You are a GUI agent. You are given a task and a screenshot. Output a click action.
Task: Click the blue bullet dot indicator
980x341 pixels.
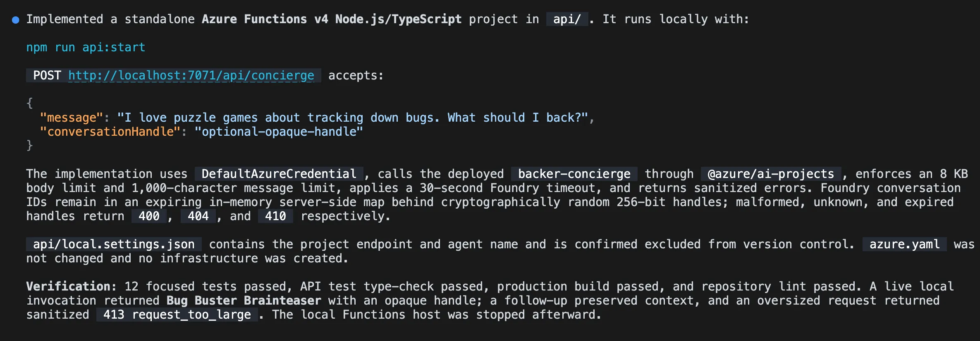pos(16,20)
